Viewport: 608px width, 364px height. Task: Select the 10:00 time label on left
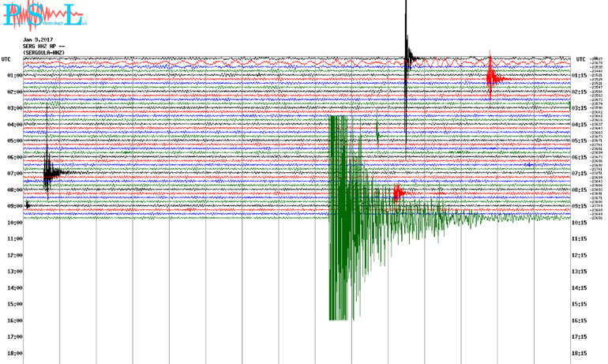pyautogui.click(x=14, y=223)
